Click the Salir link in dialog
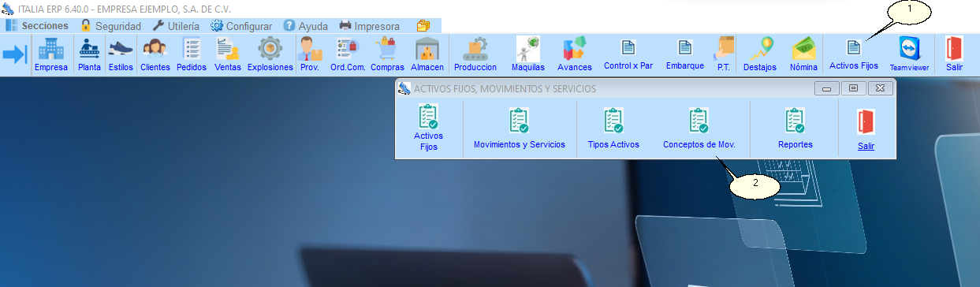 (x=866, y=146)
